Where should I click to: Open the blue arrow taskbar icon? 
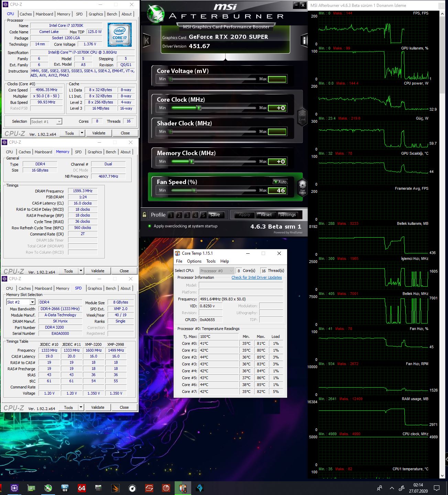coord(199,488)
